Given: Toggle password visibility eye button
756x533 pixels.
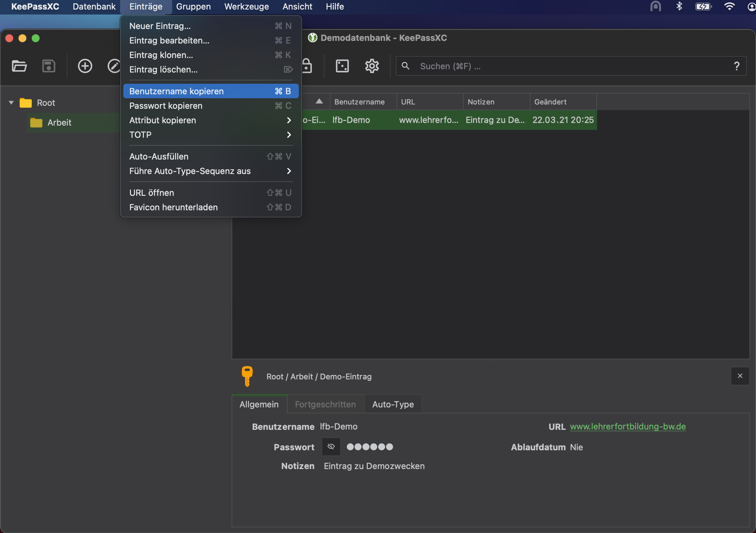Looking at the screenshot, I should (331, 447).
